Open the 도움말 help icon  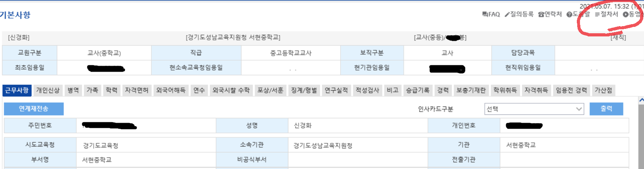569,14
